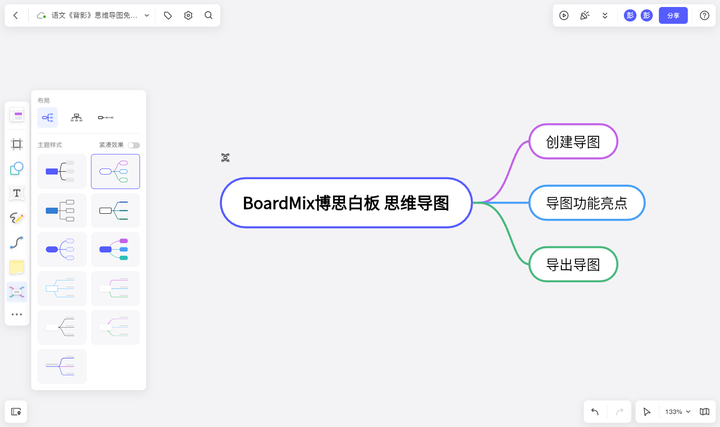Choose the timeline layout

coord(106,118)
